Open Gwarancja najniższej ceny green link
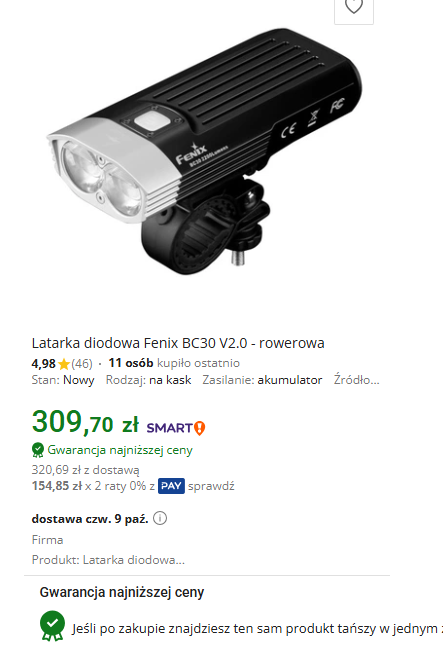 pos(120,450)
